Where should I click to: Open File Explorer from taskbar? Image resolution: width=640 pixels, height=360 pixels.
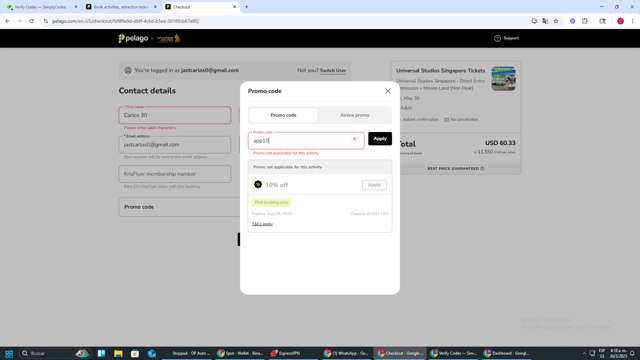point(118,353)
